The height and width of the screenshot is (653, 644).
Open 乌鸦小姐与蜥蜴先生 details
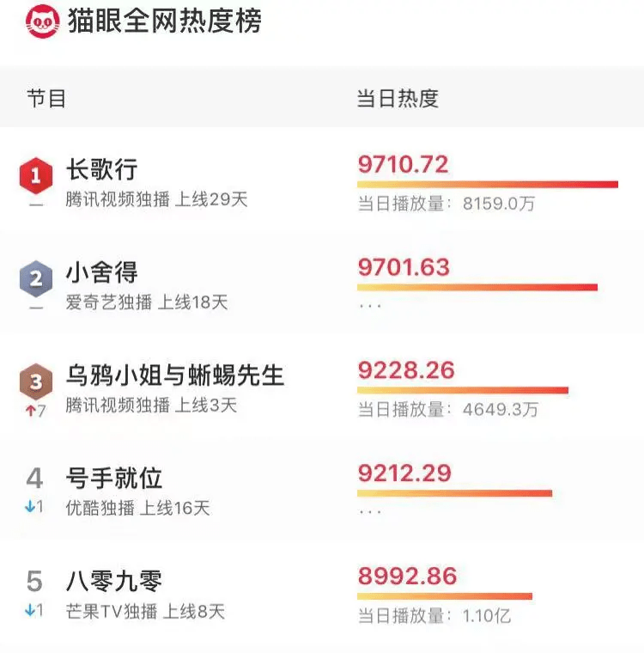175,375
